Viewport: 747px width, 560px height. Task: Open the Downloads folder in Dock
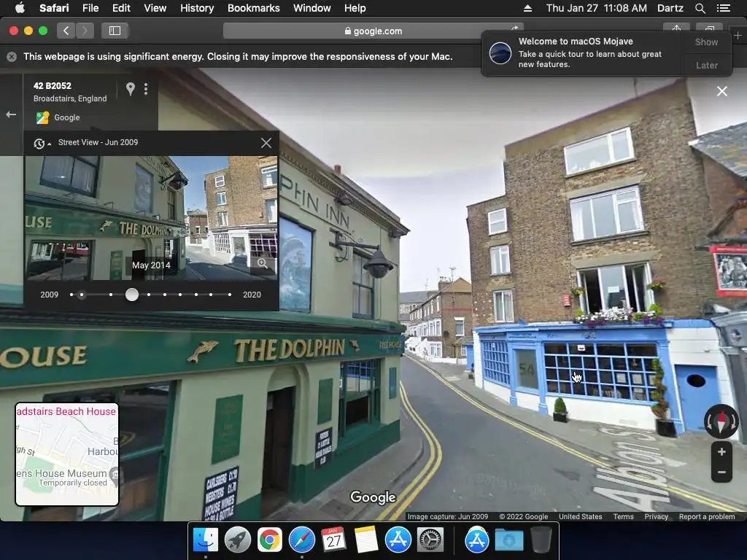pos(508,540)
